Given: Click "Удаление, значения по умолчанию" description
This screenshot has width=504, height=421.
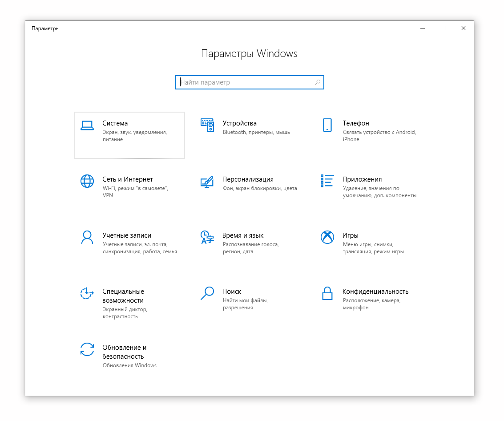Looking at the screenshot, I should pos(379,192).
